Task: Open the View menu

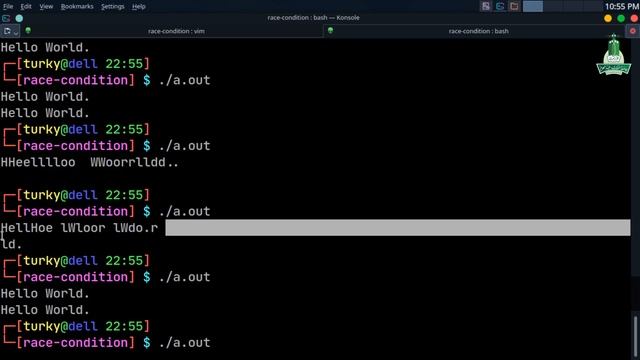Action: coord(46,7)
